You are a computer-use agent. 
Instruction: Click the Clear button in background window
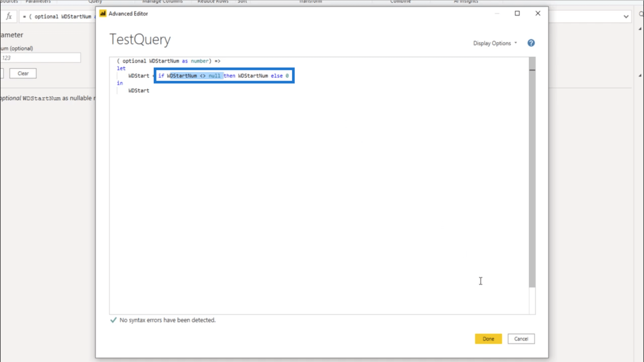[23, 73]
